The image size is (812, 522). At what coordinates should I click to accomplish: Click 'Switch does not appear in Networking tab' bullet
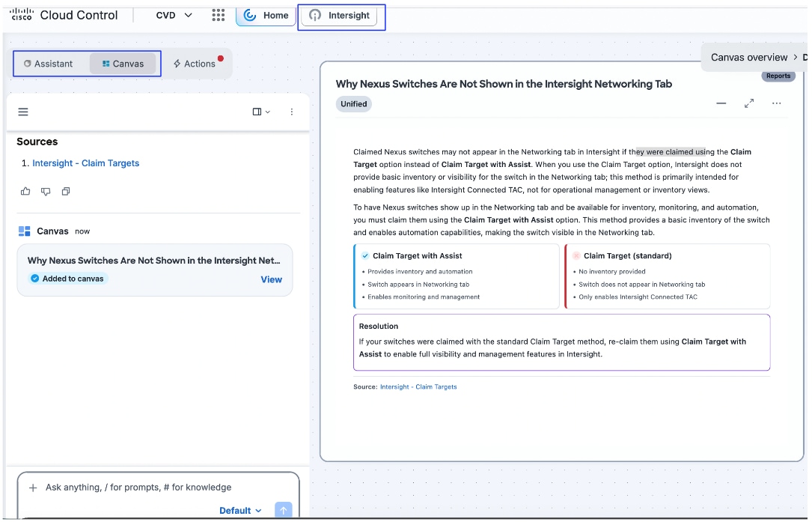coord(641,285)
